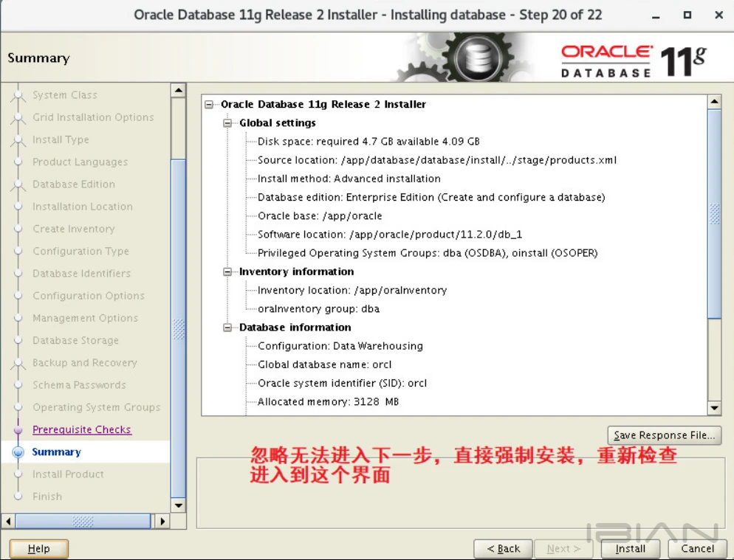Image resolution: width=734 pixels, height=560 pixels.
Task: Close the installer window
Action: click(719, 15)
